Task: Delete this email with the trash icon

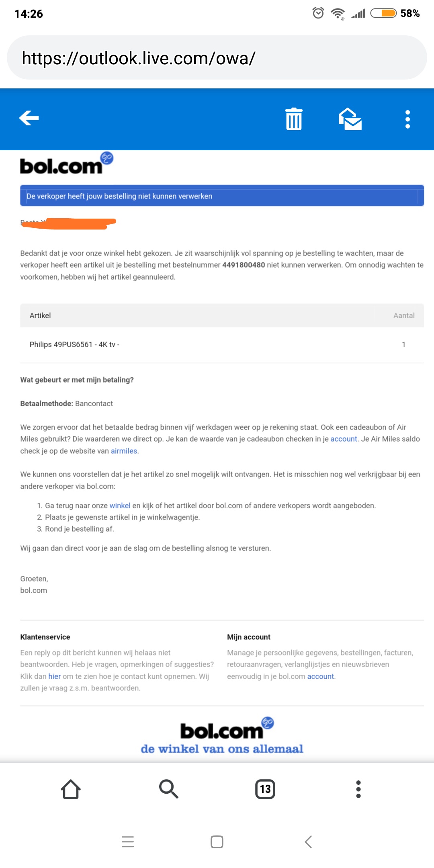Action: (294, 119)
